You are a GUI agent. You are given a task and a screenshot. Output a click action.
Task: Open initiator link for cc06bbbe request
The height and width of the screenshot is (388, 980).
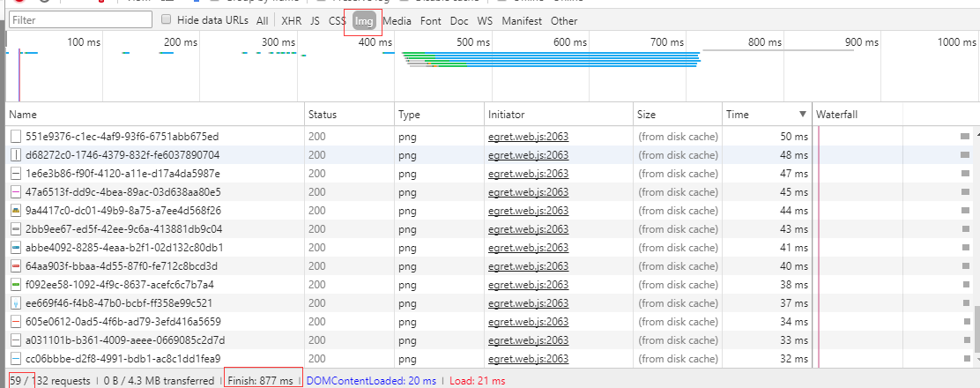[528, 359]
